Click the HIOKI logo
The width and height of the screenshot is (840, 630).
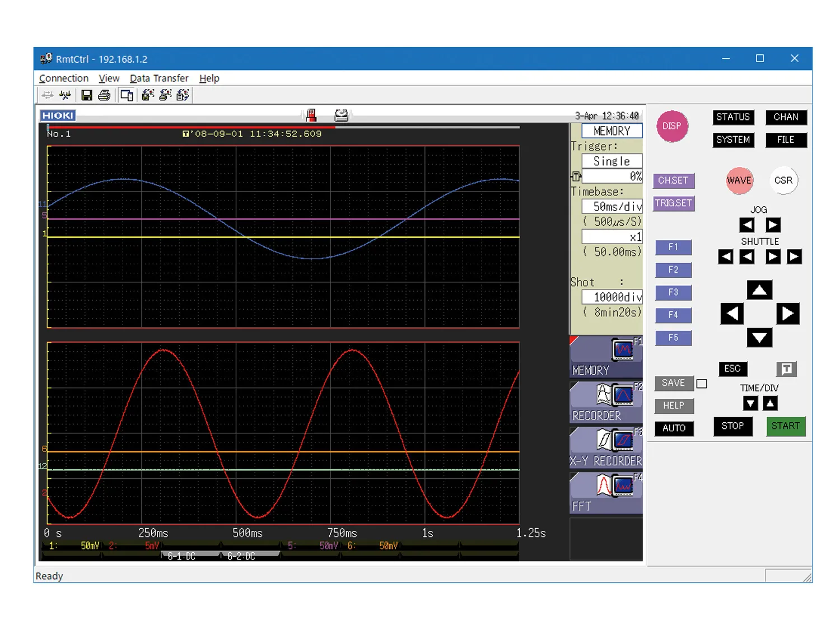pos(58,115)
